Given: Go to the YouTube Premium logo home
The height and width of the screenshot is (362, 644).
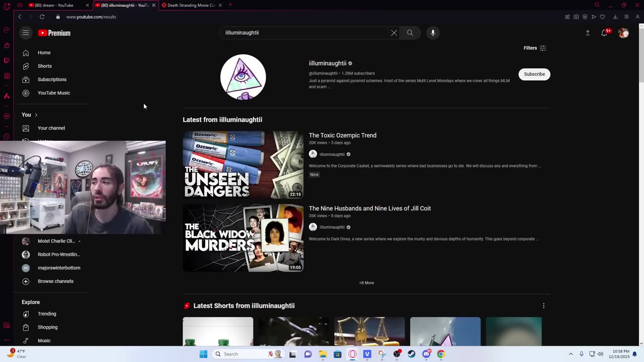Looking at the screenshot, I should pyautogui.click(x=54, y=33).
